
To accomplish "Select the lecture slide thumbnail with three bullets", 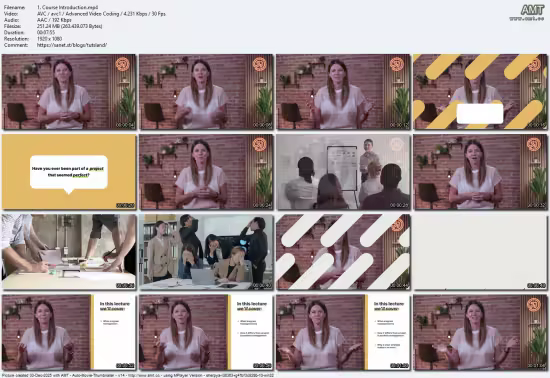I will point(343,332).
